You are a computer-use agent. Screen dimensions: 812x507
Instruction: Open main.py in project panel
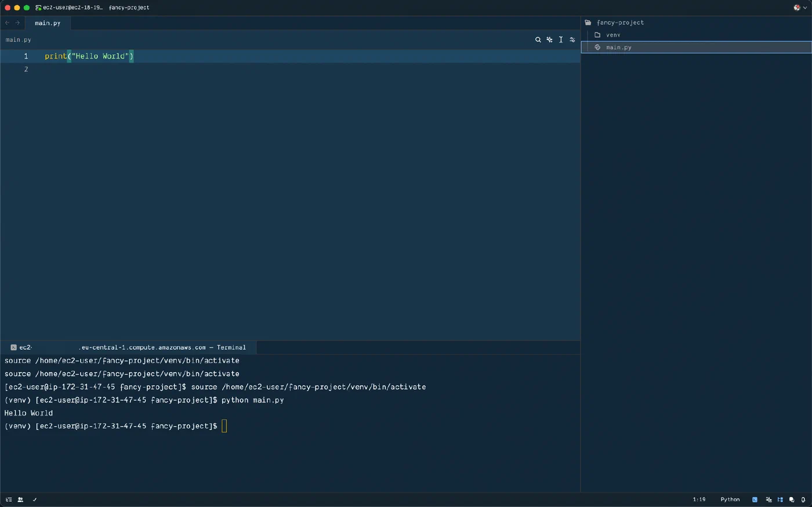tap(696, 47)
